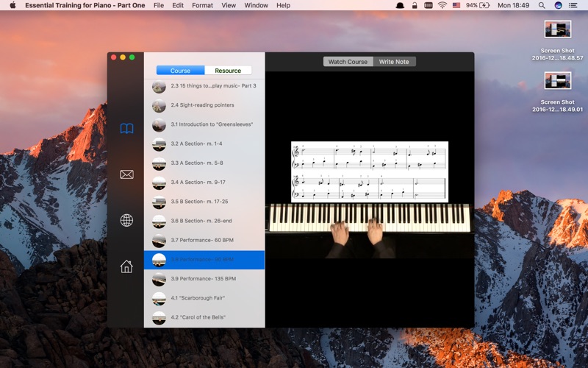Click the envelope mail sidebar icon
Screen dimensions: 588x368
[126, 174]
